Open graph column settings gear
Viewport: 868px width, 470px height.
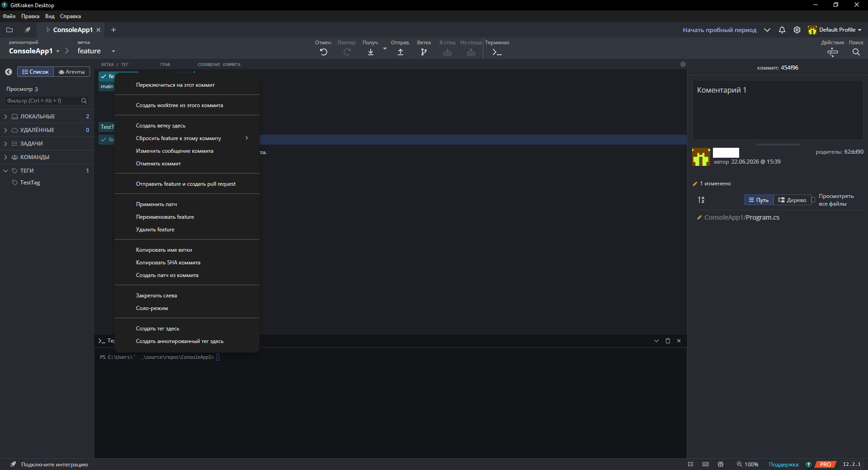[683, 64]
